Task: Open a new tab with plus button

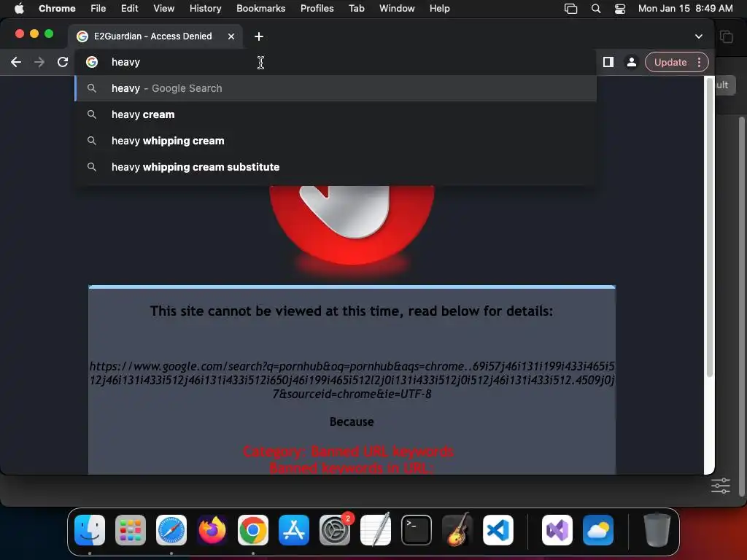Action: pos(259,36)
